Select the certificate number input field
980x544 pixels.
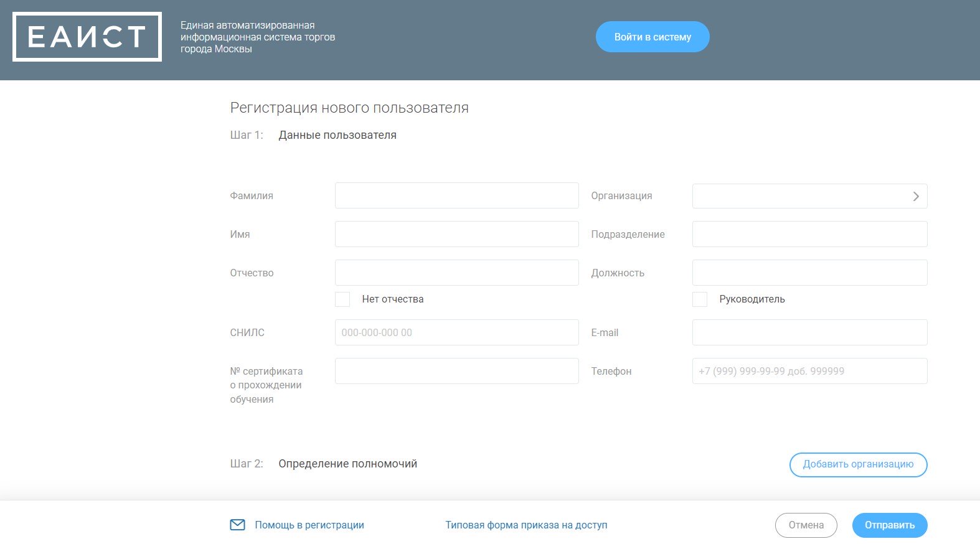tap(457, 371)
